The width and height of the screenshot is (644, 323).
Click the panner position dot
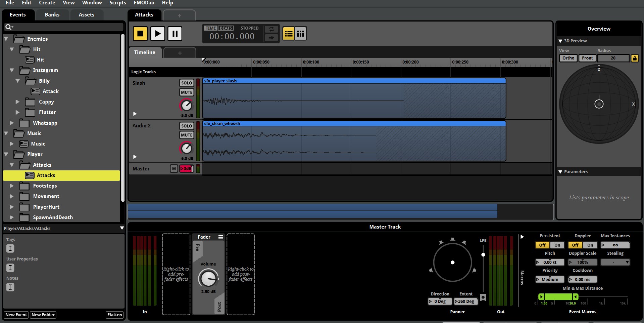[452, 262]
